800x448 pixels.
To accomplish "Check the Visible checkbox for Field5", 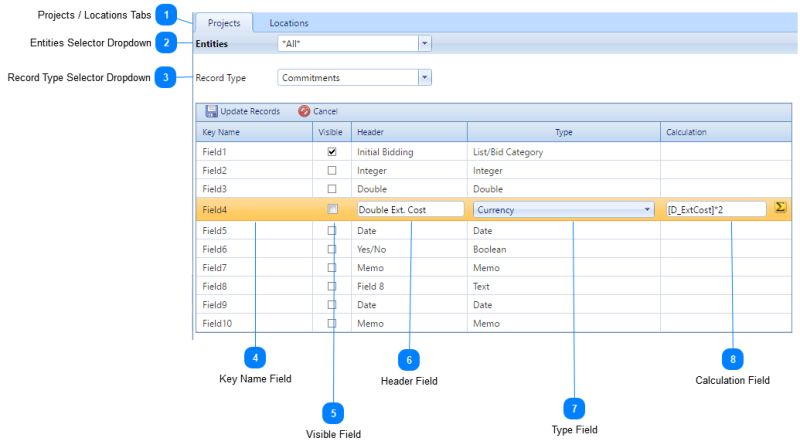I will pos(332,231).
